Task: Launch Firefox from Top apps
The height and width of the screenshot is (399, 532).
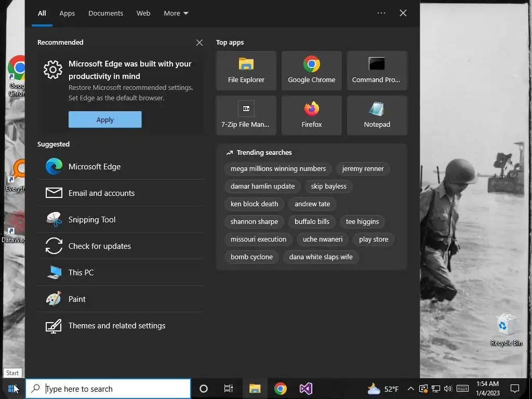Action: coord(312,115)
